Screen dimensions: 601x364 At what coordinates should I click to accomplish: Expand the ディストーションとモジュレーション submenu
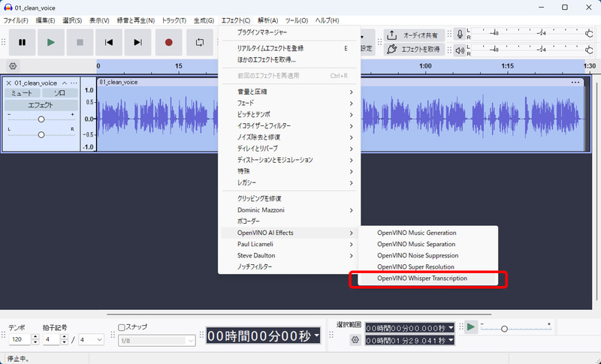(x=289, y=160)
